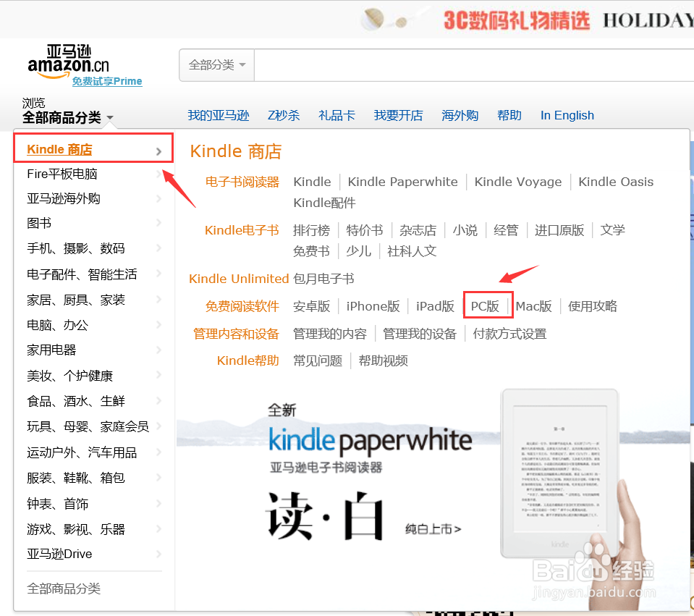Open the Kindle电子书 section link
This screenshot has height=616, width=694.
coord(242,230)
